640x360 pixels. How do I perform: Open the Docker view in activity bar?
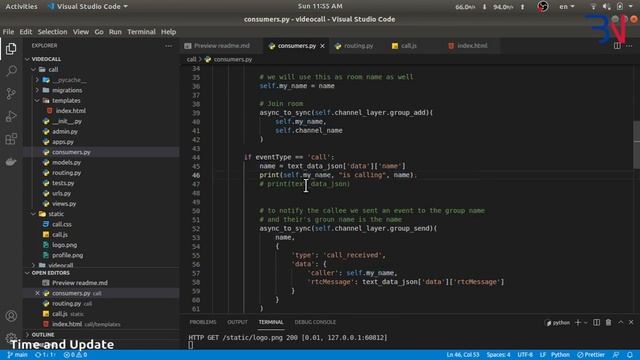(11, 162)
